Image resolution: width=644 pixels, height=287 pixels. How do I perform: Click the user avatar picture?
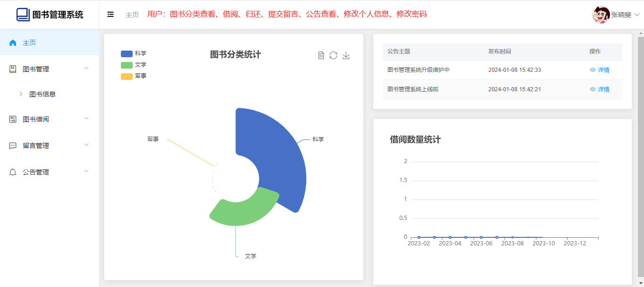pyautogui.click(x=601, y=15)
